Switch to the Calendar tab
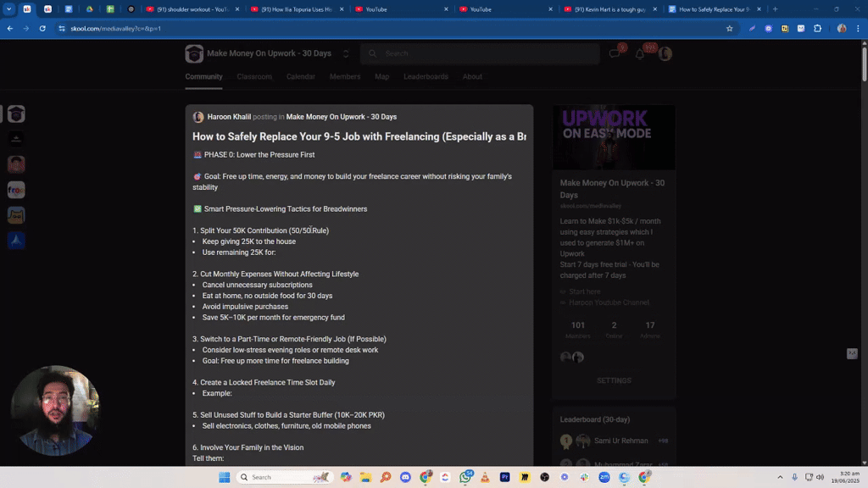 point(301,76)
